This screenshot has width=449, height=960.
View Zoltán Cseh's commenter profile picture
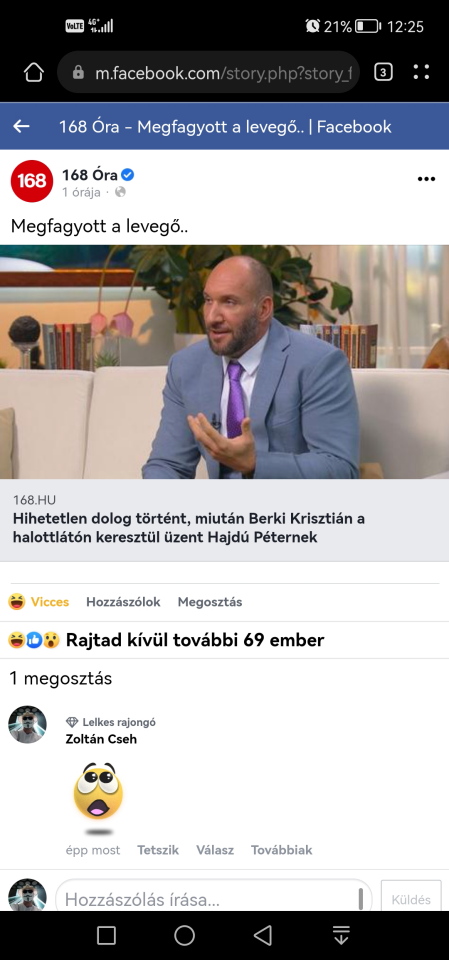click(28, 724)
